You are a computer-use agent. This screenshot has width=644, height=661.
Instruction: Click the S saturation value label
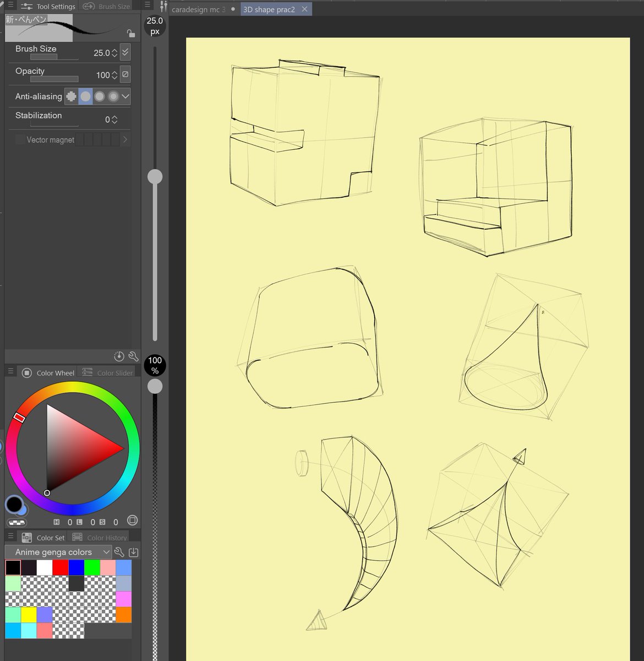click(102, 522)
